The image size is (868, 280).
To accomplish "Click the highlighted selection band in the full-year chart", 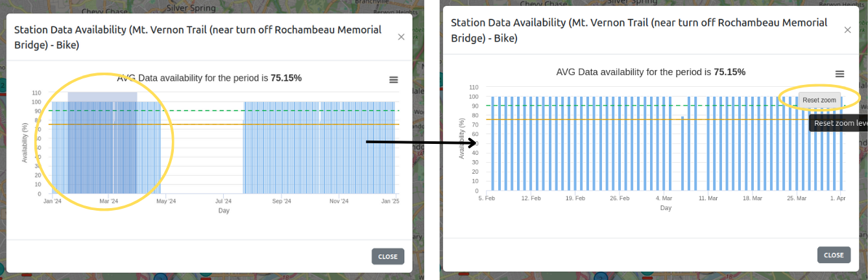I will [102, 96].
